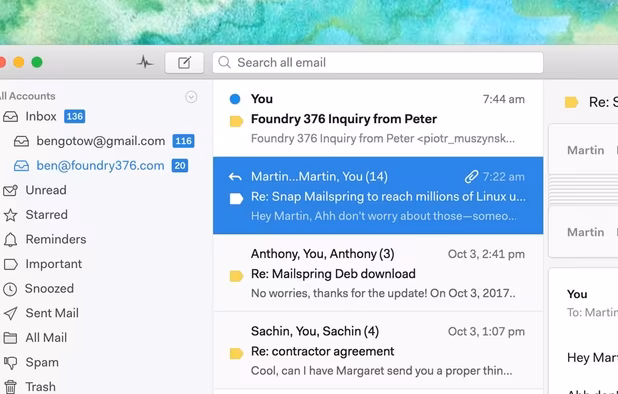Open the Sent Mail folder
Screen dimensions: 618x394
coord(52,313)
